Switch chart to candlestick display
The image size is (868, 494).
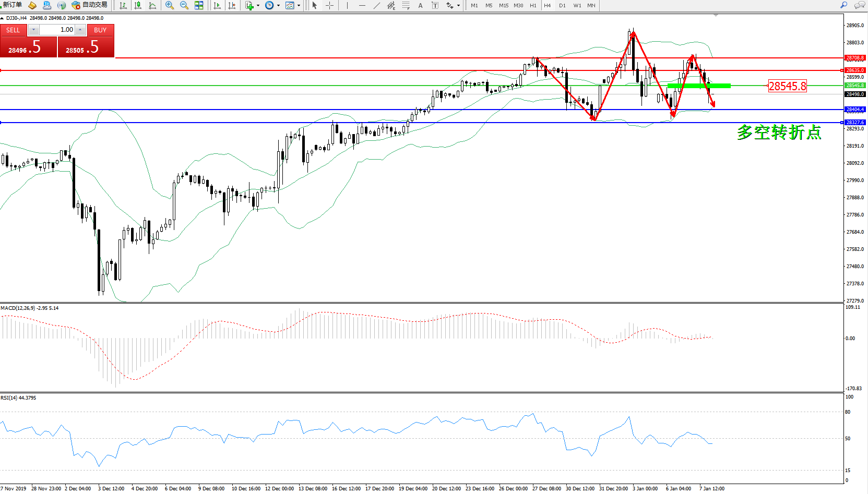pos(138,5)
